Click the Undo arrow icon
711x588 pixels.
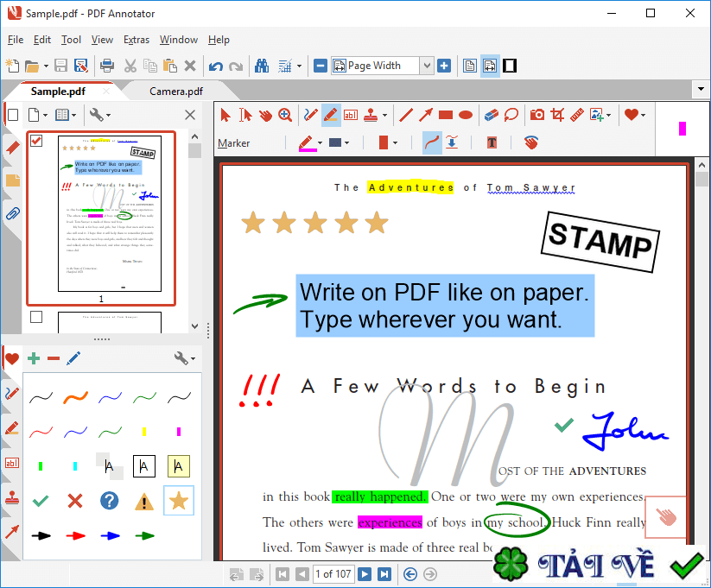pos(216,66)
